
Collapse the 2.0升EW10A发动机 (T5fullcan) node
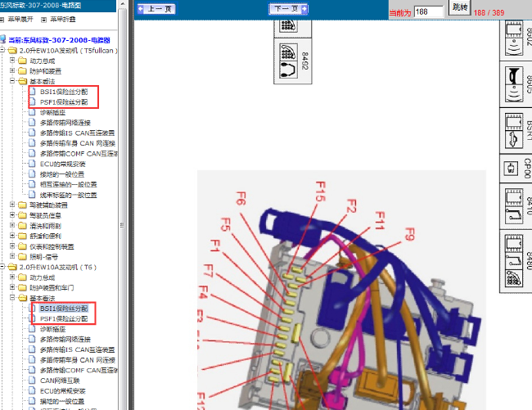pyautogui.click(x=2, y=50)
